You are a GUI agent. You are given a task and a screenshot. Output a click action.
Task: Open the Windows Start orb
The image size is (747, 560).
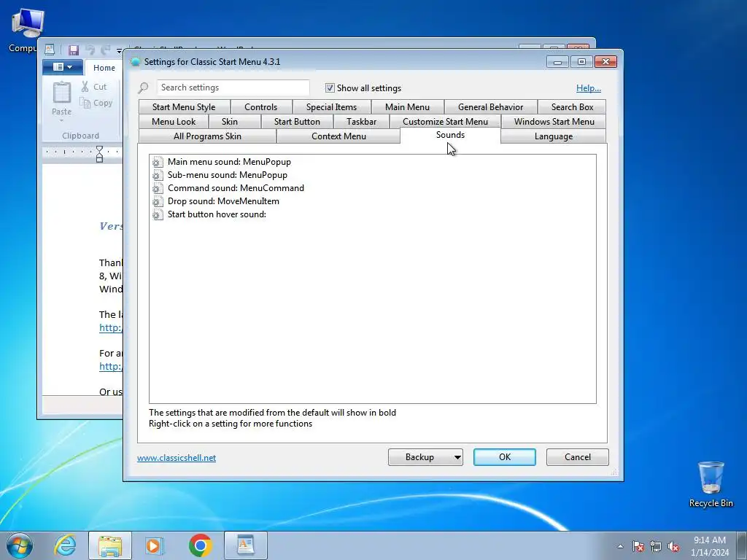[x=19, y=545]
